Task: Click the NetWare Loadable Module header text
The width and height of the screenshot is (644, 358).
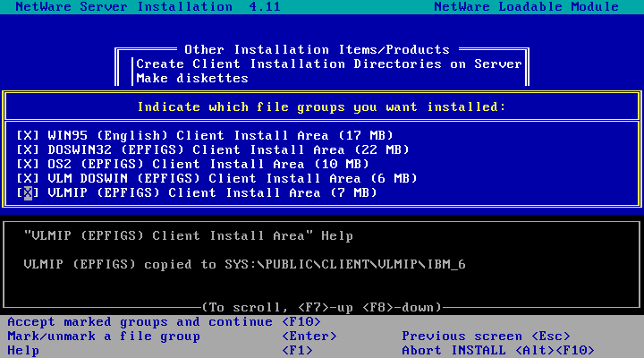Action: (x=527, y=6)
